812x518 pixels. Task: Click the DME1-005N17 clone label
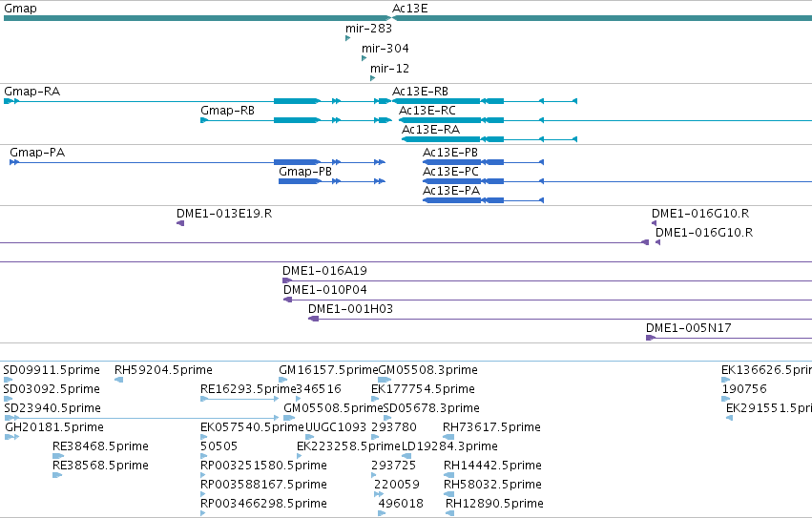point(689,328)
